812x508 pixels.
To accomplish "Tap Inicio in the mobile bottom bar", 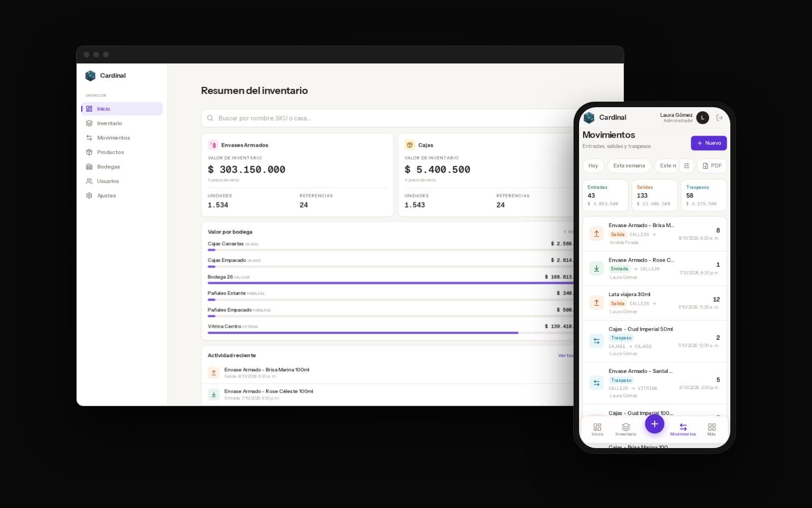I will tap(597, 430).
